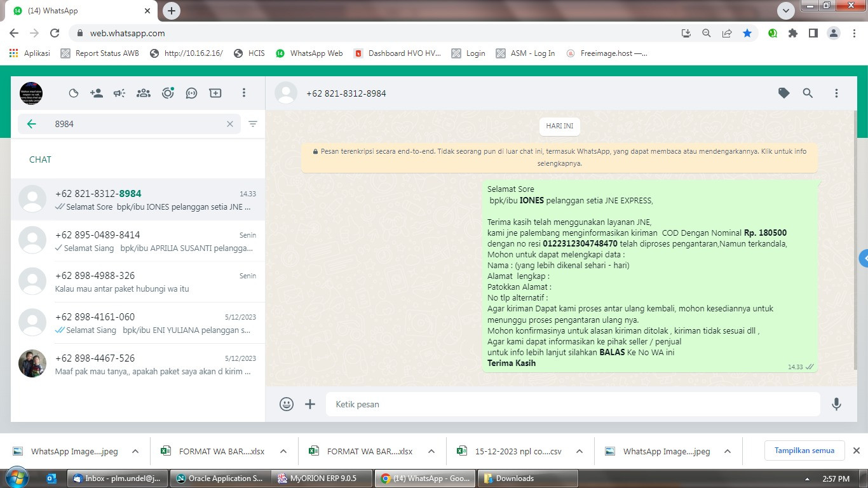
Task: Share this page from address bar
Action: (x=727, y=33)
